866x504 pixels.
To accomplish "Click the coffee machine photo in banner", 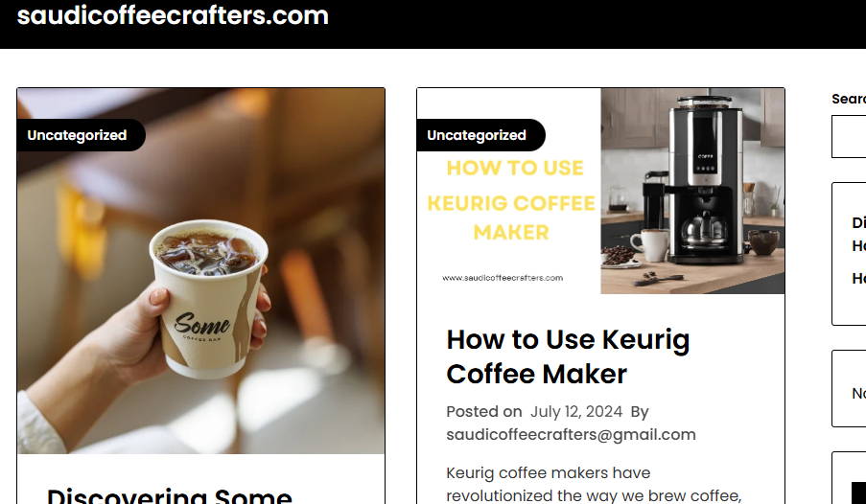I will point(692,191).
